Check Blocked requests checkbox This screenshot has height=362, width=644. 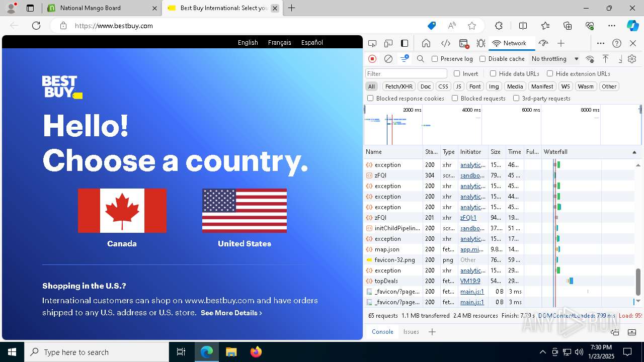point(455,99)
